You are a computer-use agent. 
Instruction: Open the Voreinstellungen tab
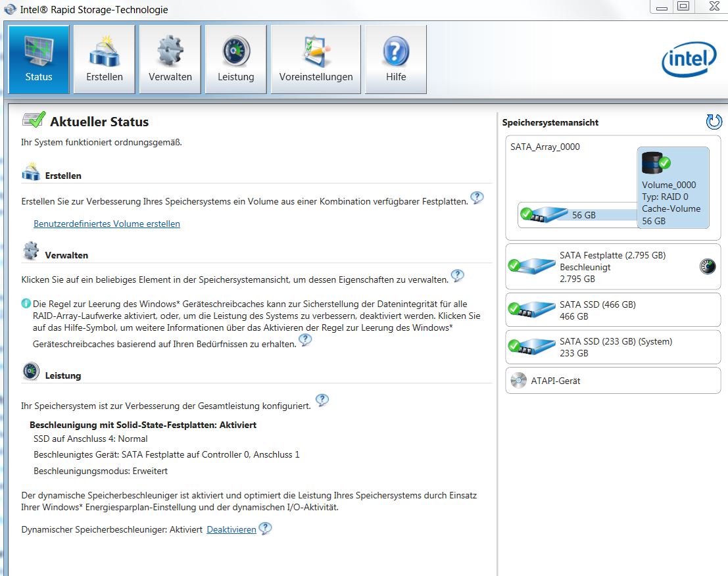(316, 59)
